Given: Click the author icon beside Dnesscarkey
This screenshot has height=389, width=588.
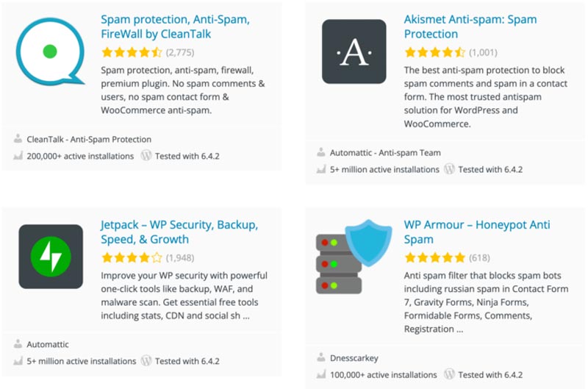Looking at the screenshot, I should [321, 358].
